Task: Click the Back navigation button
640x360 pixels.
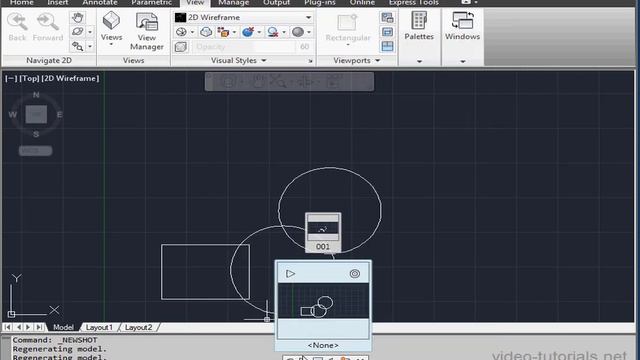Action: [17, 27]
